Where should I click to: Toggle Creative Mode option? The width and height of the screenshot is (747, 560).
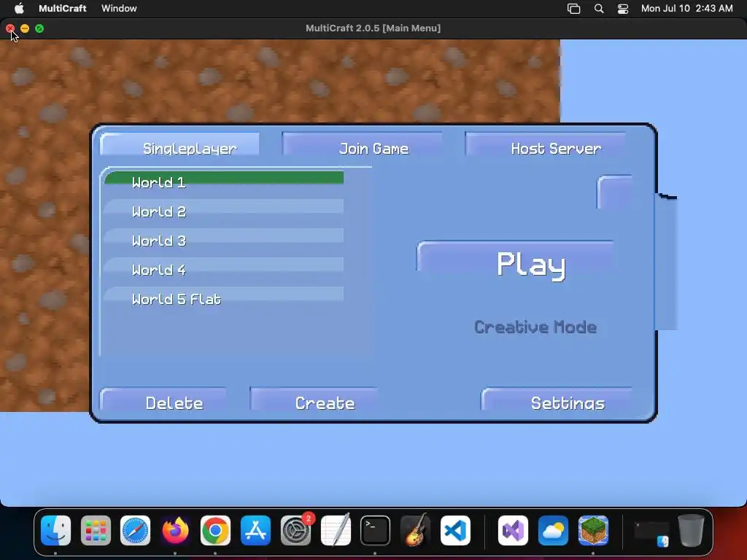point(535,327)
